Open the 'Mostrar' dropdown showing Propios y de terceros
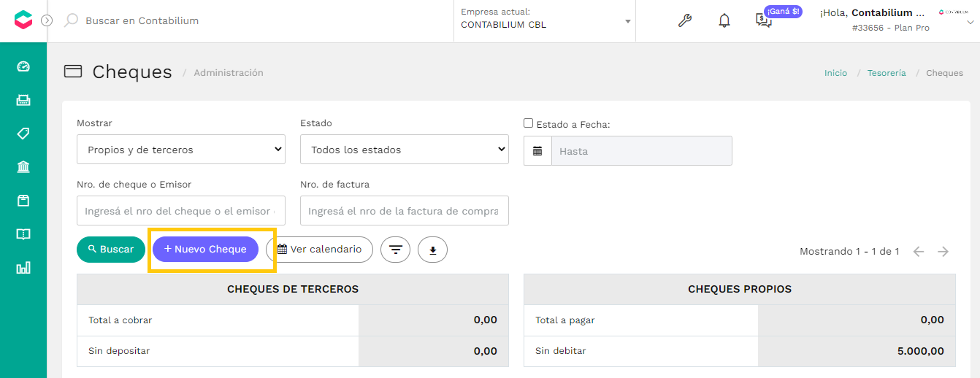This screenshot has height=378, width=980. point(181,150)
